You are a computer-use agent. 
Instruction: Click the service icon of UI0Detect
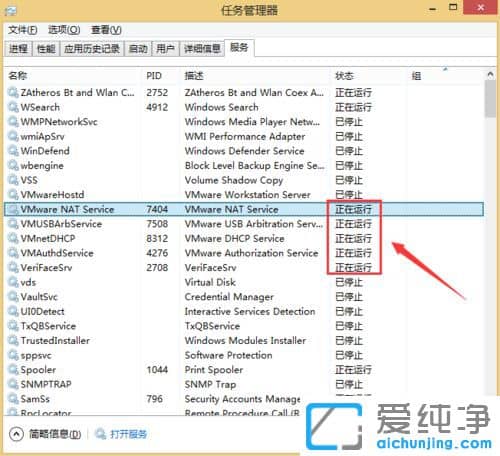[13, 311]
